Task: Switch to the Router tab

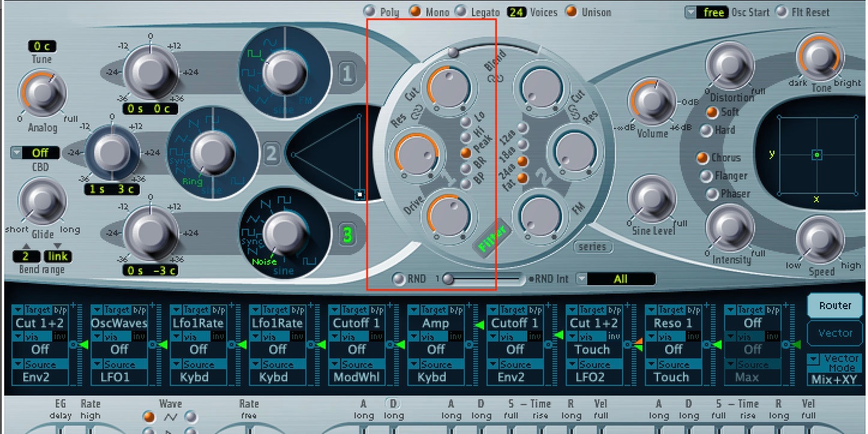Action: pos(834,306)
